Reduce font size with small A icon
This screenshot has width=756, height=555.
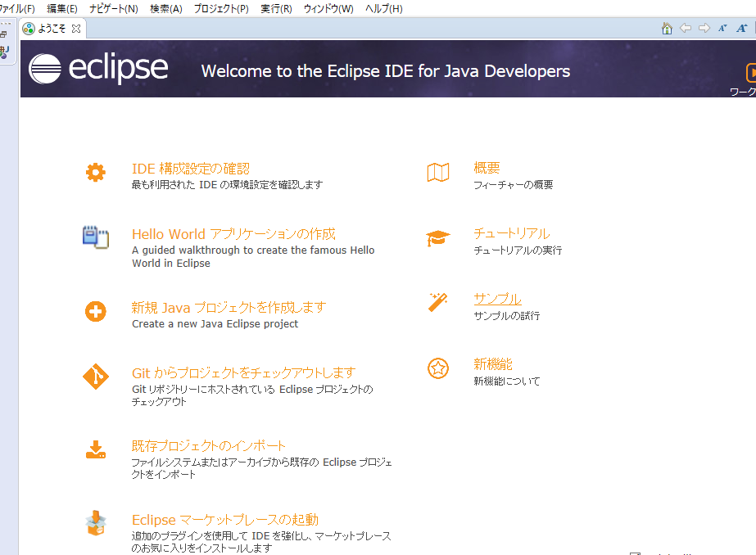[x=722, y=29]
